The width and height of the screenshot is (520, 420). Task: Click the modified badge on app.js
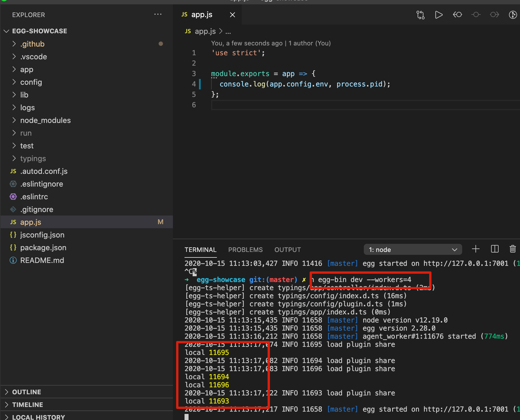coord(161,222)
